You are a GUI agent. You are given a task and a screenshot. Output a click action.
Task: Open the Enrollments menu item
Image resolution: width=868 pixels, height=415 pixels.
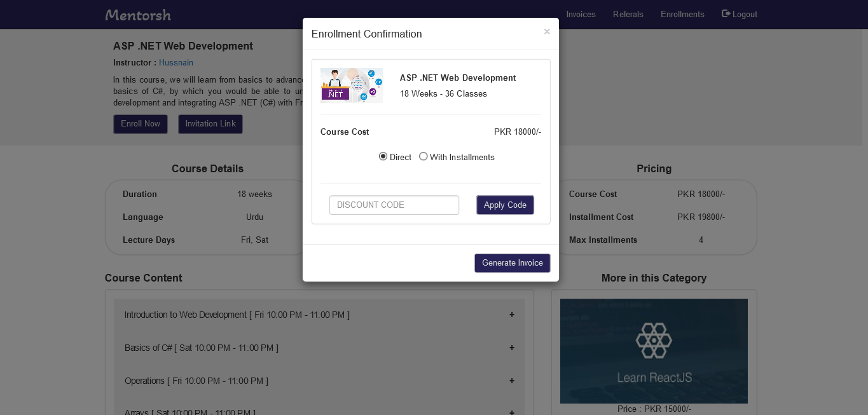coord(682,14)
